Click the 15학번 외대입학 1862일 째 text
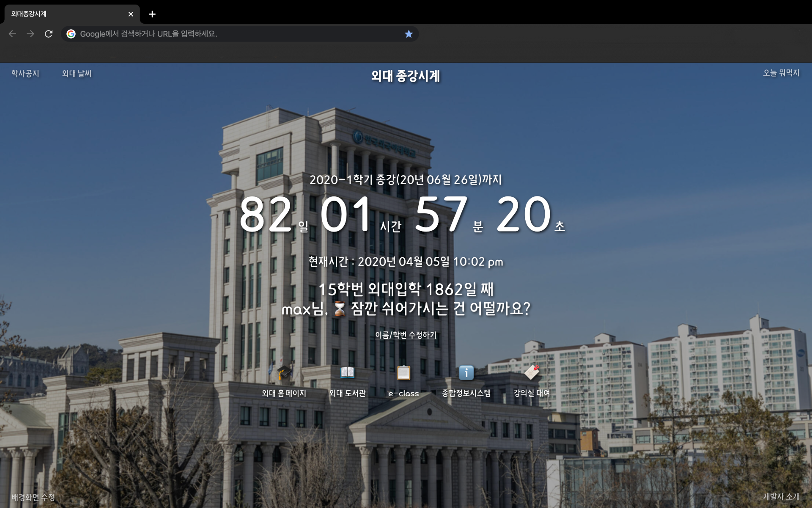The width and height of the screenshot is (812, 508). click(406, 290)
